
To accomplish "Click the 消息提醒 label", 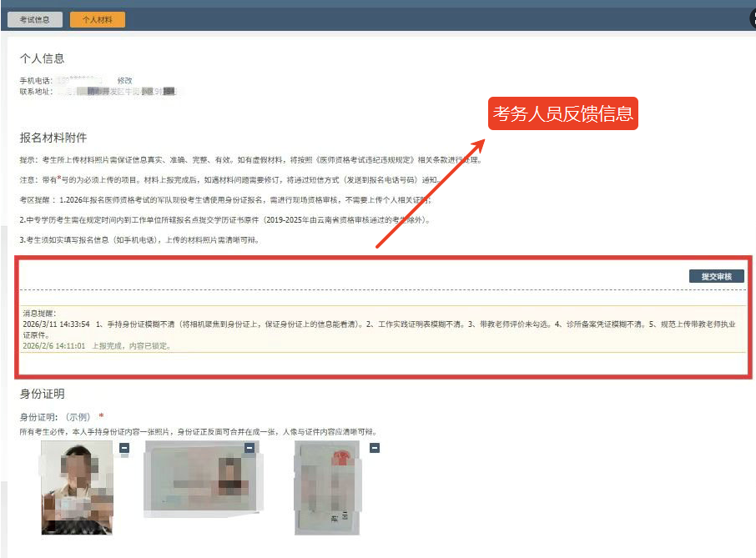I will (39, 313).
